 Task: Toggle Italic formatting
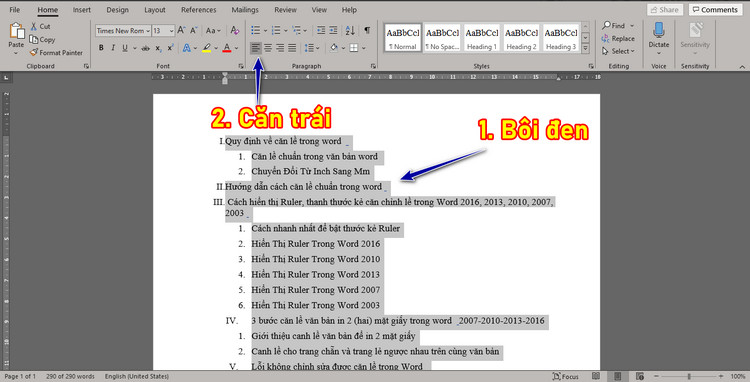point(113,48)
